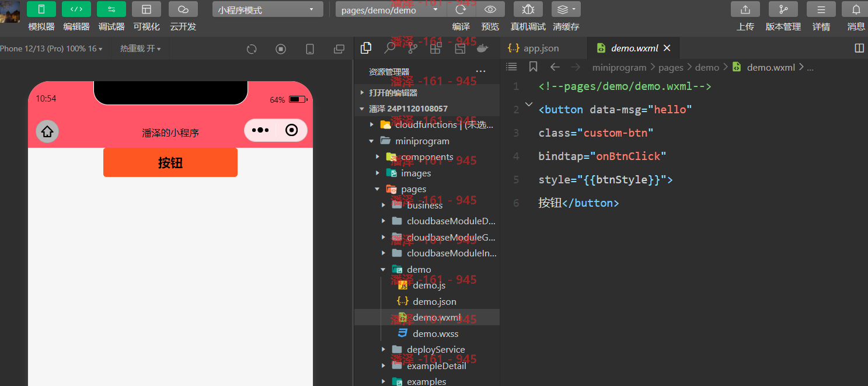Collapse the miniprogram folder in the tree
Image resolution: width=868 pixels, height=386 pixels.
click(x=427, y=141)
